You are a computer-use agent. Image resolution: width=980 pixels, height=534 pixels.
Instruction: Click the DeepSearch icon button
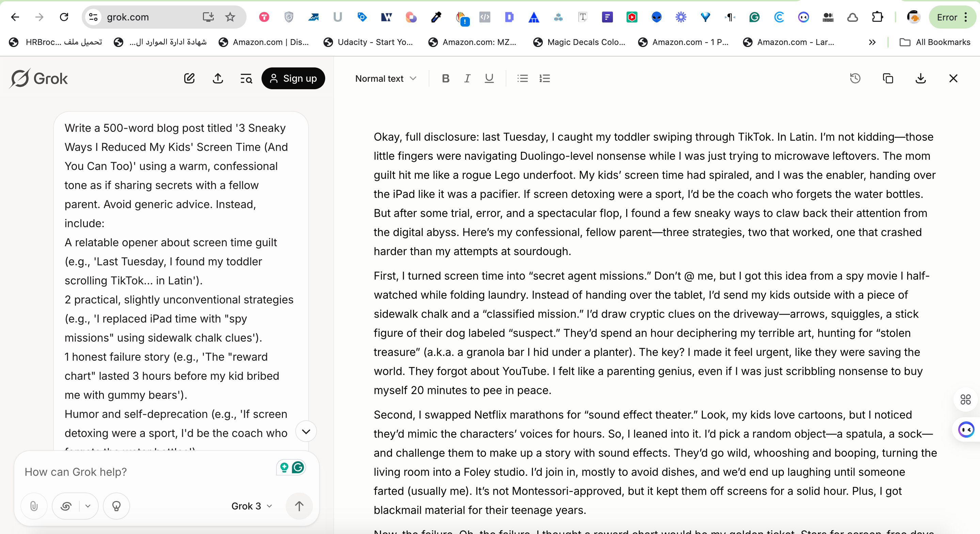click(x=66, y=506)
